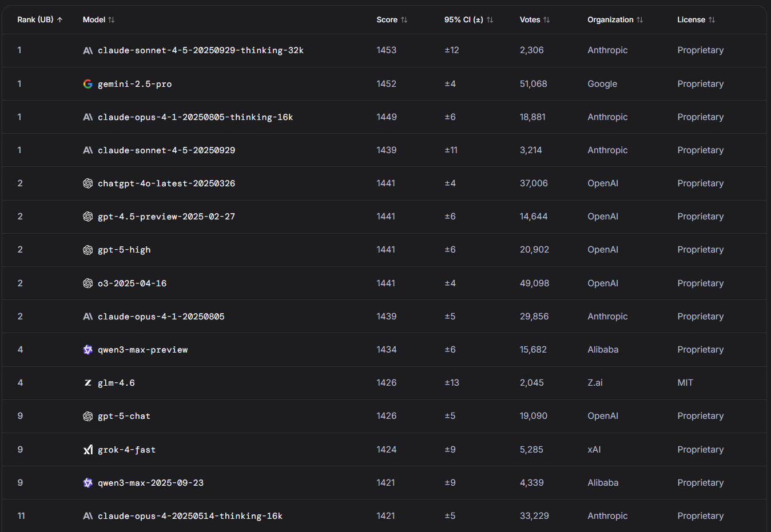Select the qwen3-max-preview model name

click(x=143, y=350)
